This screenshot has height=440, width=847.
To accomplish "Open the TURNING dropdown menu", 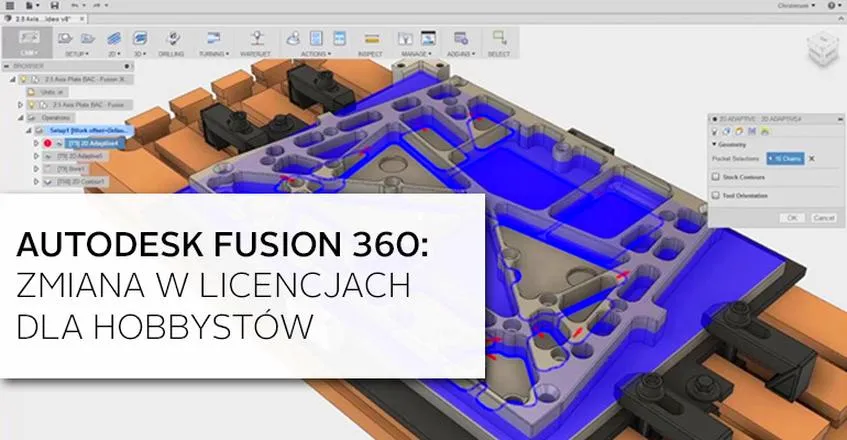I will tap(214, 54).
